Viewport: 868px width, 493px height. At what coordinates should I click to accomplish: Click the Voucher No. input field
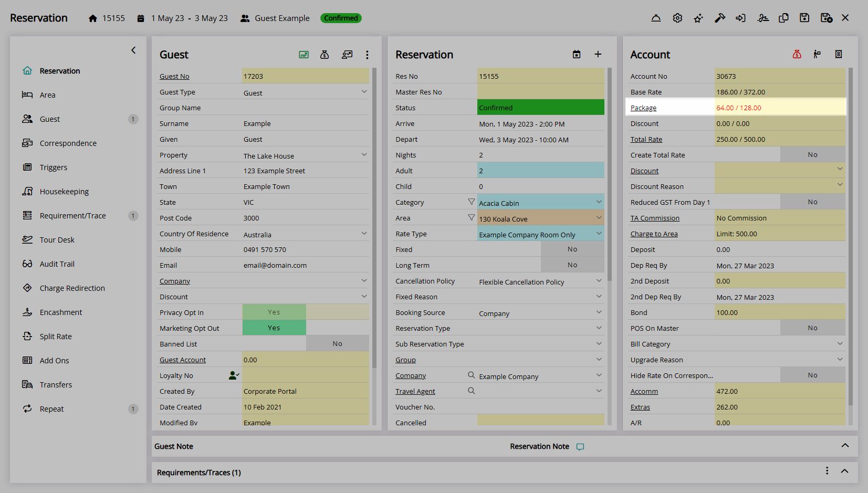[541, 407]
